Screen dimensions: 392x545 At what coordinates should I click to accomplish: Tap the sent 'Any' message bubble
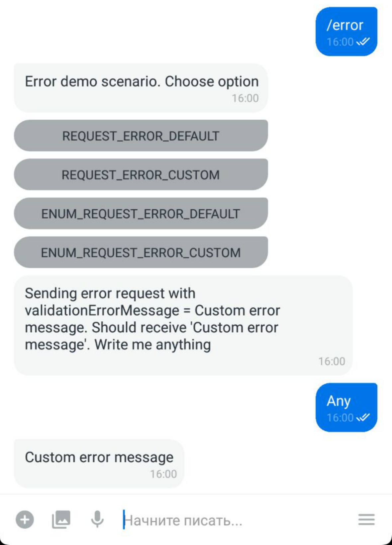click(346, 407)
